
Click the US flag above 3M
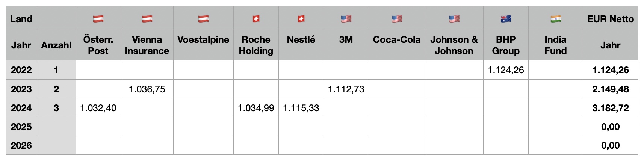(x=346, y=18)
